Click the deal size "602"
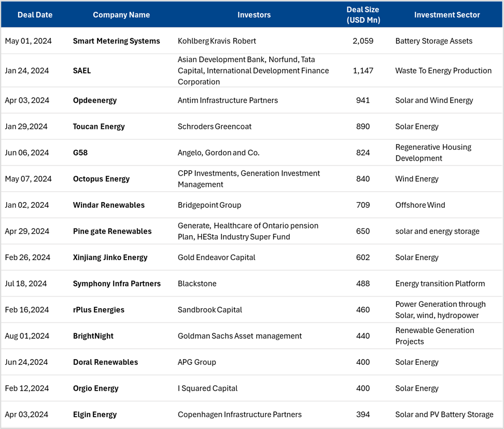The height and width of the screenshot is (429, 504). (x=363, y=258)
